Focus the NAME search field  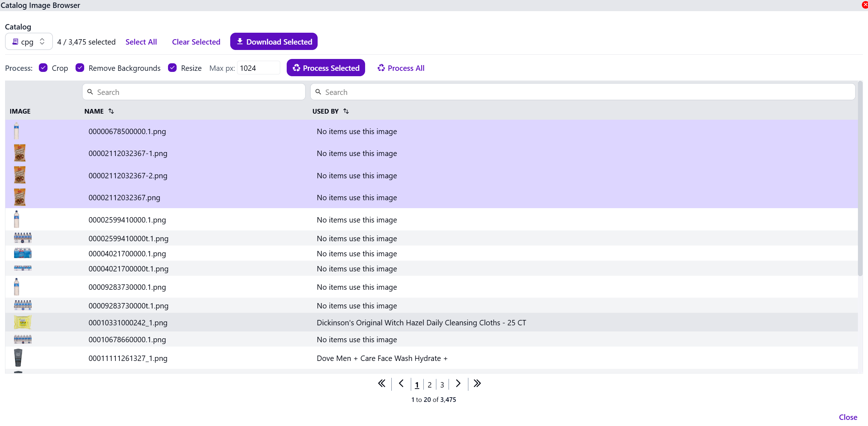coord(194,92)
